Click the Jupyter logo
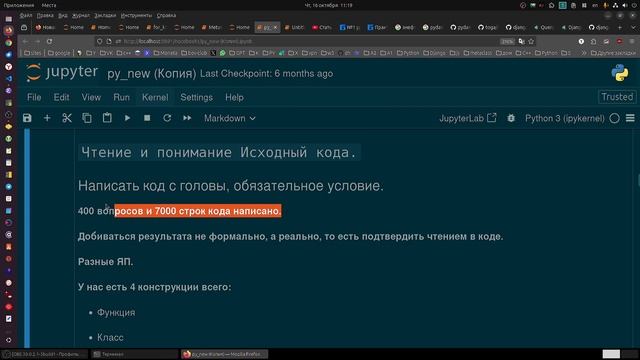Viewport: 640px width, 360px height. click(x=62, y=73)
